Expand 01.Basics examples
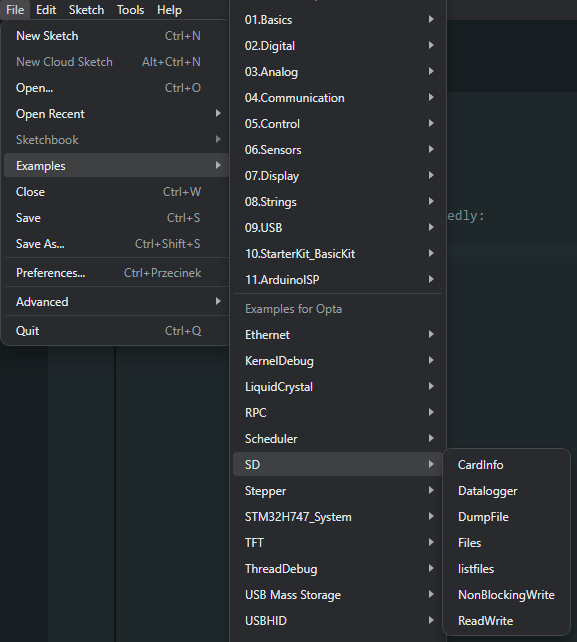Viewport: 577px width, 642px height. click(338, 20)
